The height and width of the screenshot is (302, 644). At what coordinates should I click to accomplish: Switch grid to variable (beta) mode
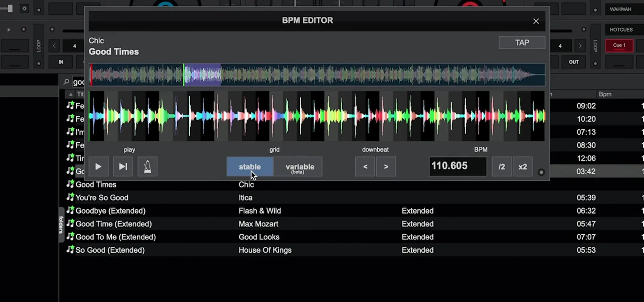tap(299, 167)
